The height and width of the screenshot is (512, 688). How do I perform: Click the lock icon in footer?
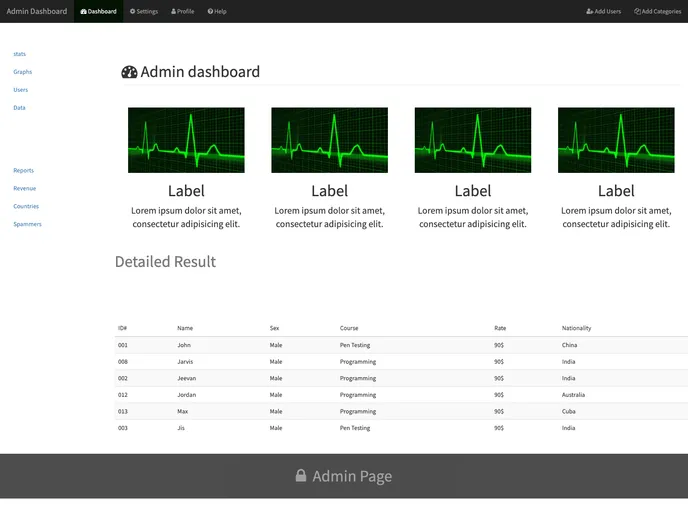(x=301, y=476)
